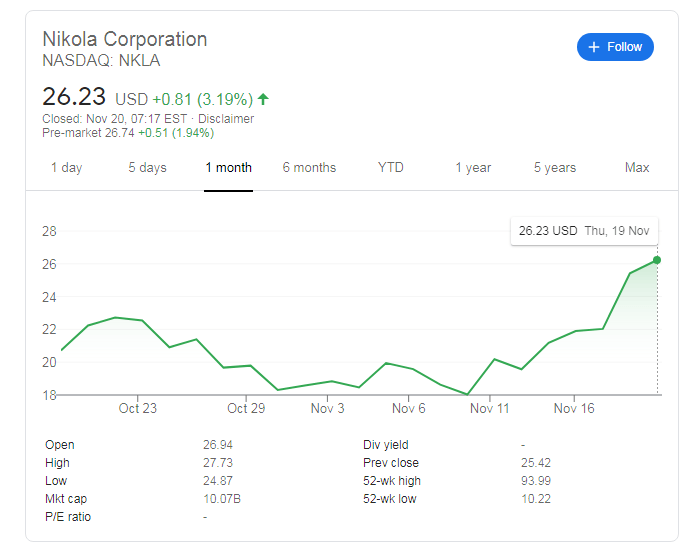692x546 pixels.
Task: Click the 52-wk low value 10.22
Action: 536,499
